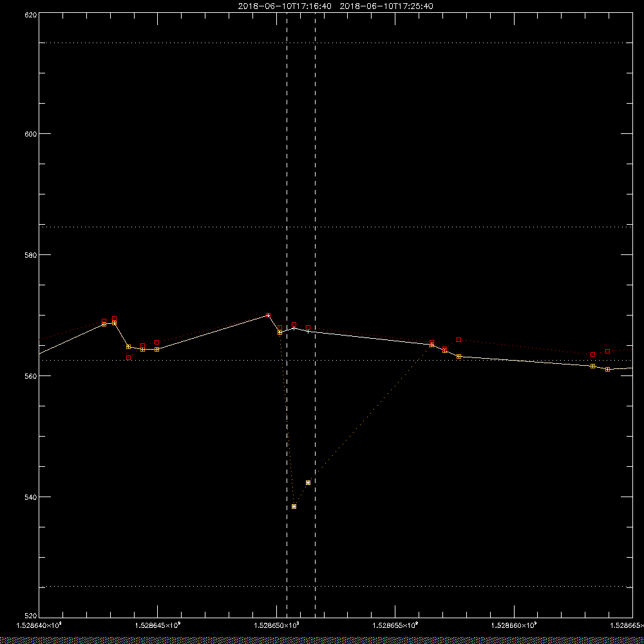Click the 1.528640×10⁹ x-axis label
Image resolution: width=644 pixels, height=644 pixels.
point(39,625)
